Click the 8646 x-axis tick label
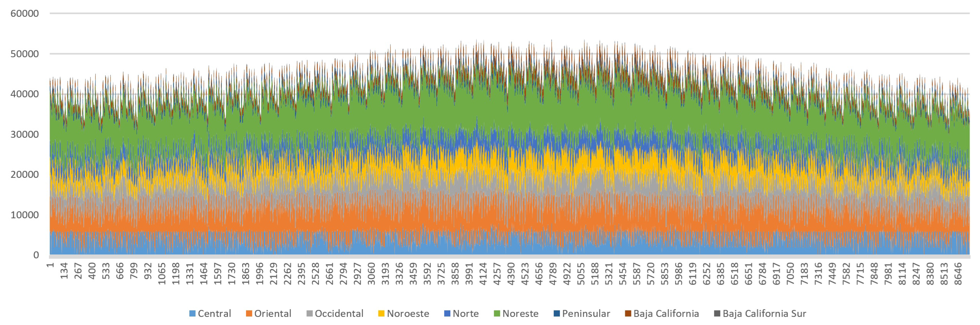This screenshot has height=325, width=980. tap(958, 273)
